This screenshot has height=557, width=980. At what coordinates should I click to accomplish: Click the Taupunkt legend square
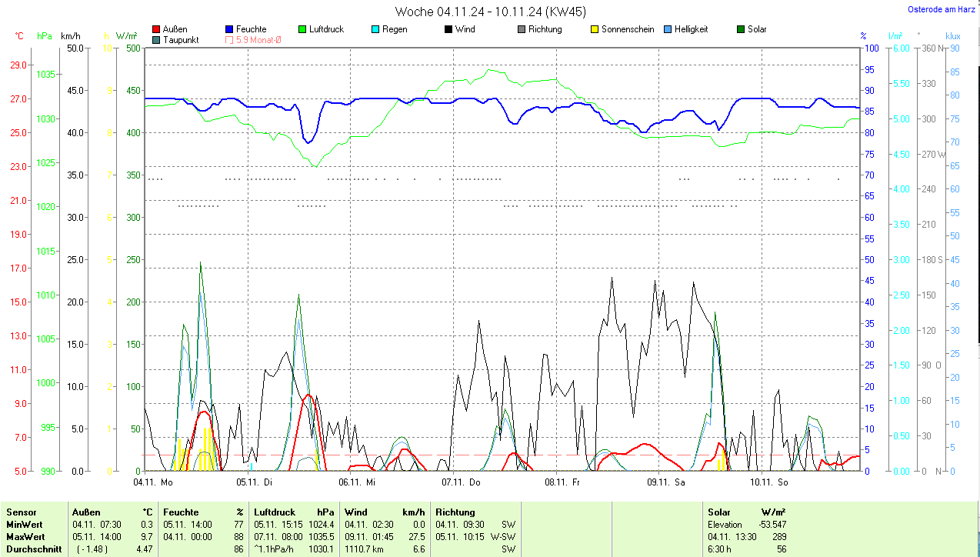157,40
